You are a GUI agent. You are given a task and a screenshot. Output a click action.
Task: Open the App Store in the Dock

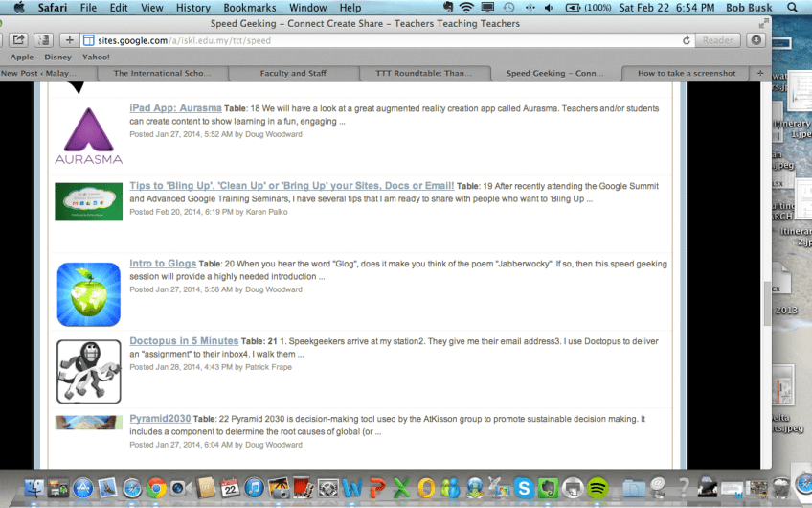coord(82,488)
